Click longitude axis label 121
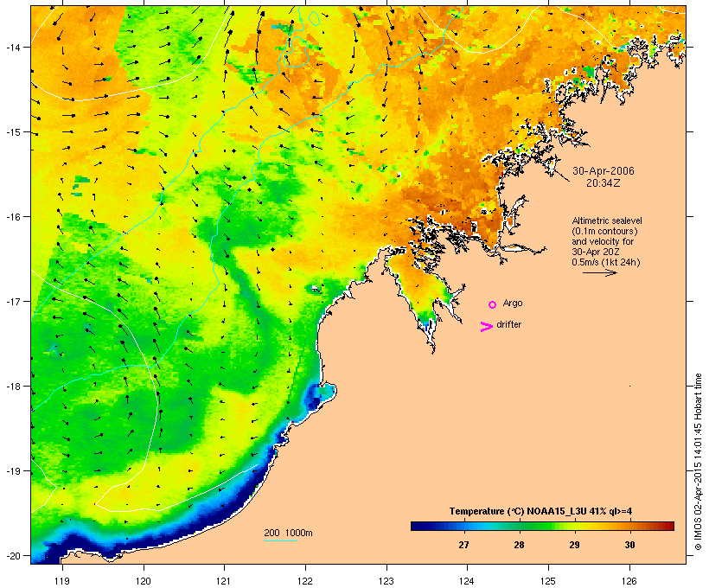709x588 pixels. 224,581
